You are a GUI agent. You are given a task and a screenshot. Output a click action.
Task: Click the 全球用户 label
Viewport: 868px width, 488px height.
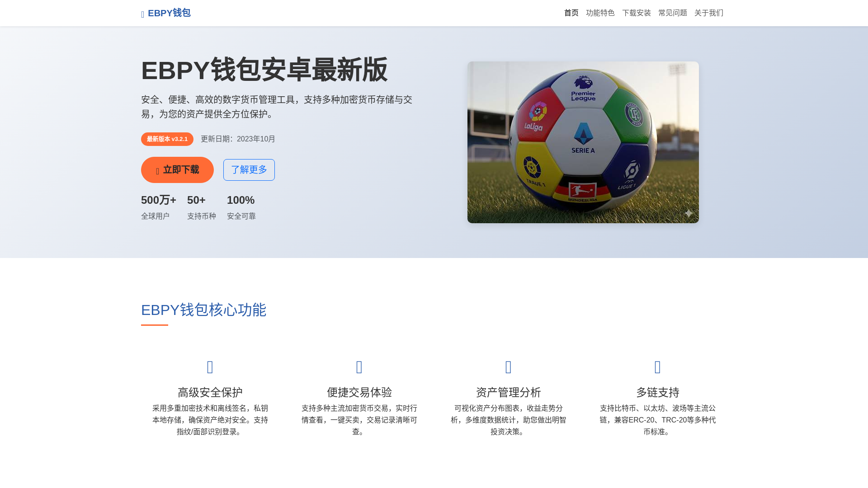click(155, 216)
